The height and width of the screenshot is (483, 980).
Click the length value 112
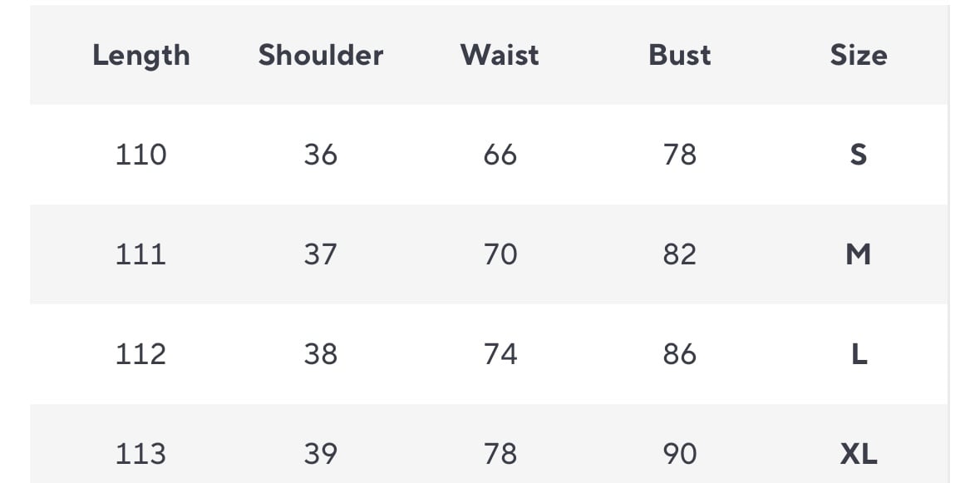click(140, 354)
